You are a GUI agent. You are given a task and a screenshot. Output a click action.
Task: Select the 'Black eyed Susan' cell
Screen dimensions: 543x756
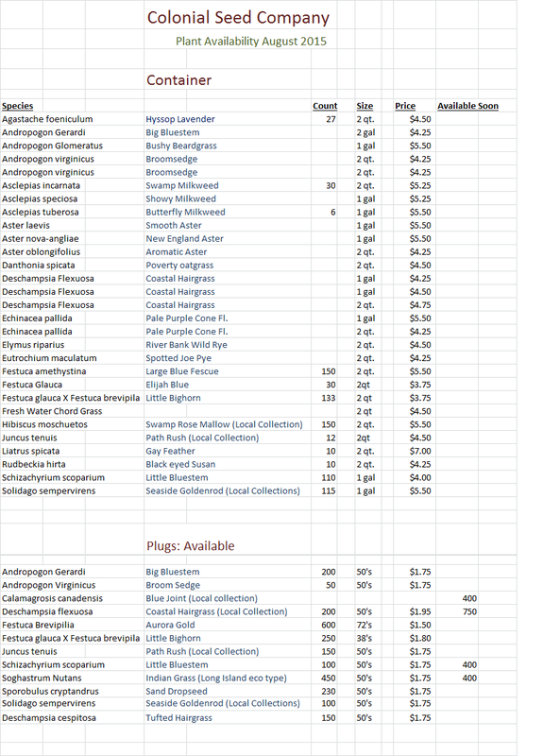pyautogui.click(x=180, y=464)
